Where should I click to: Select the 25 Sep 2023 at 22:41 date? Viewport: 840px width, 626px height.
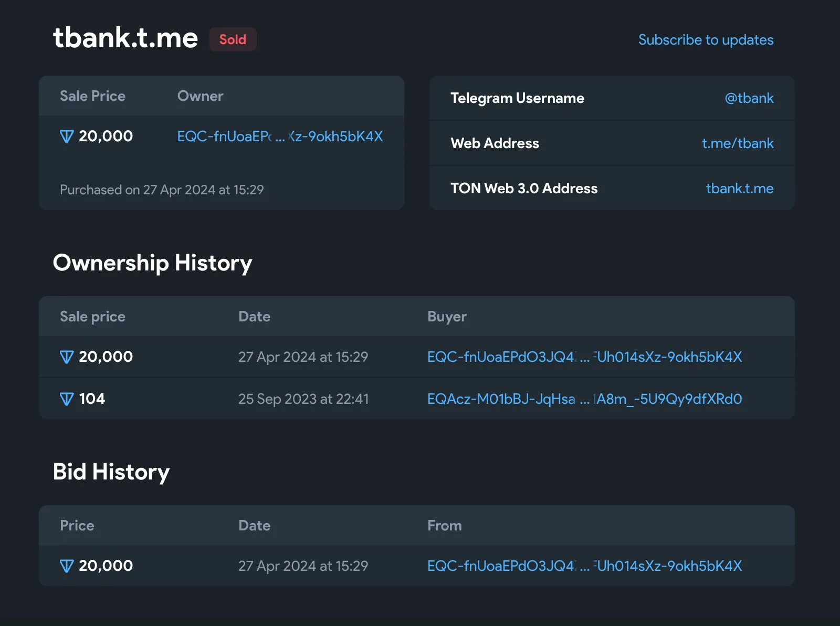pos(303,399)
